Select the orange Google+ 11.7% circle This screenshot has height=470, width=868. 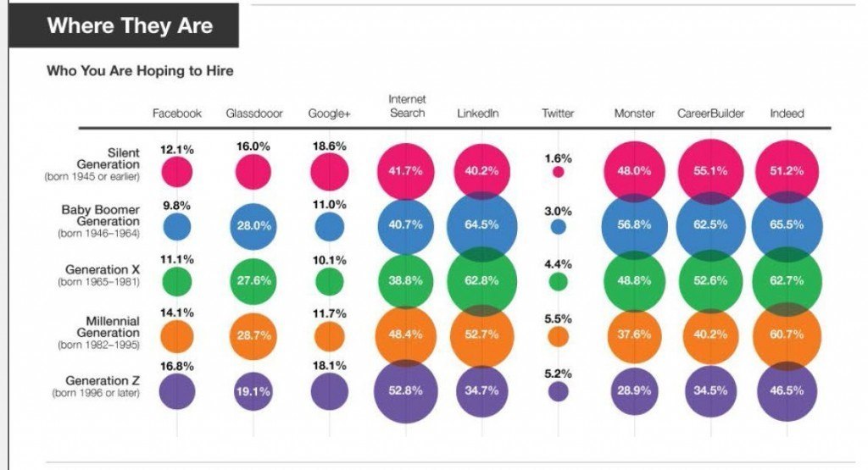[x=330, y=337]
